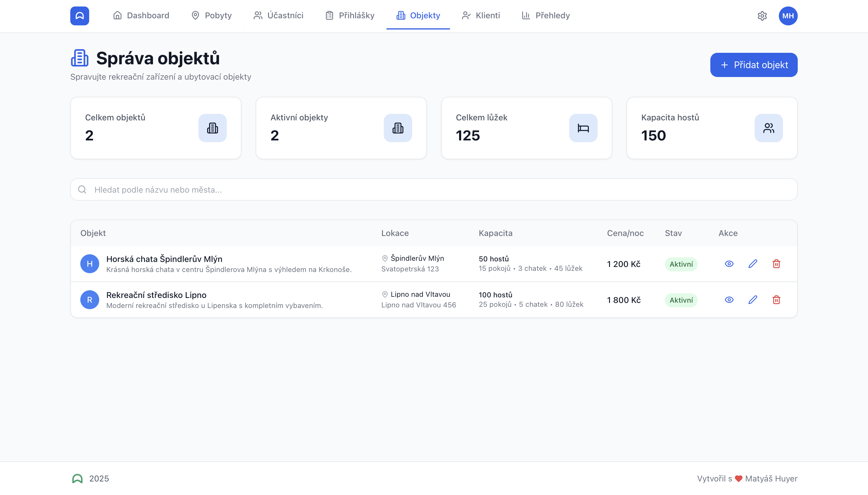
Task: Focus the search by name or city field
Action: [x=434, y=190]
